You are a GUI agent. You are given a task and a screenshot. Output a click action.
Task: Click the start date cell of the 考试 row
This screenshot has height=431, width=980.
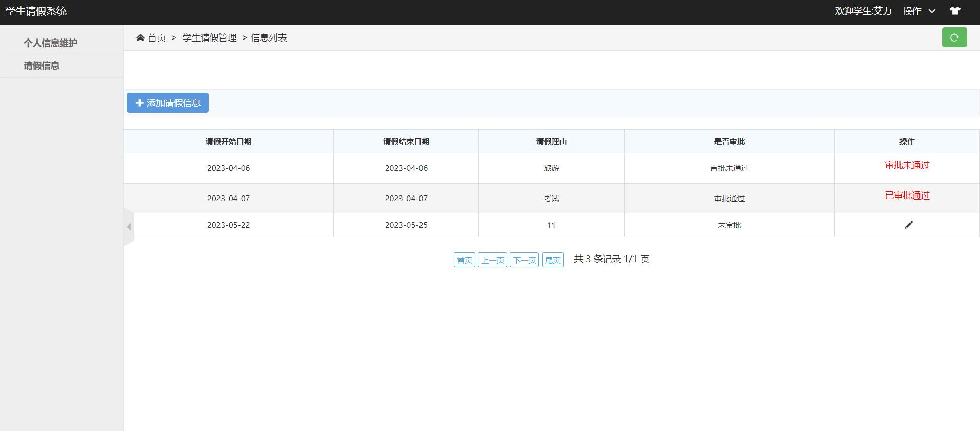228,199
